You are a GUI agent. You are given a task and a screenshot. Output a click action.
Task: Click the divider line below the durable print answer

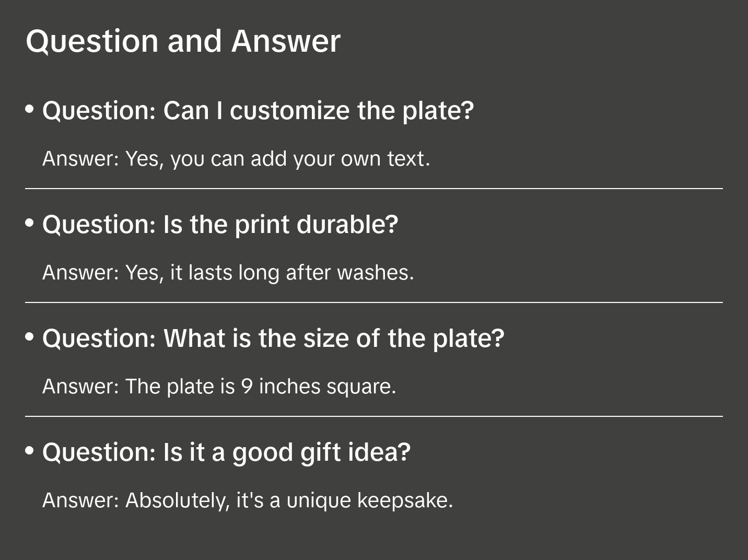pyautogui.click(x=374, y=302)
